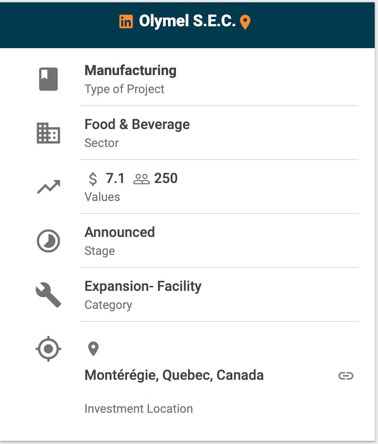Click the clock icon beside Announced stage

pyautogui.click(x=48, y=241)
